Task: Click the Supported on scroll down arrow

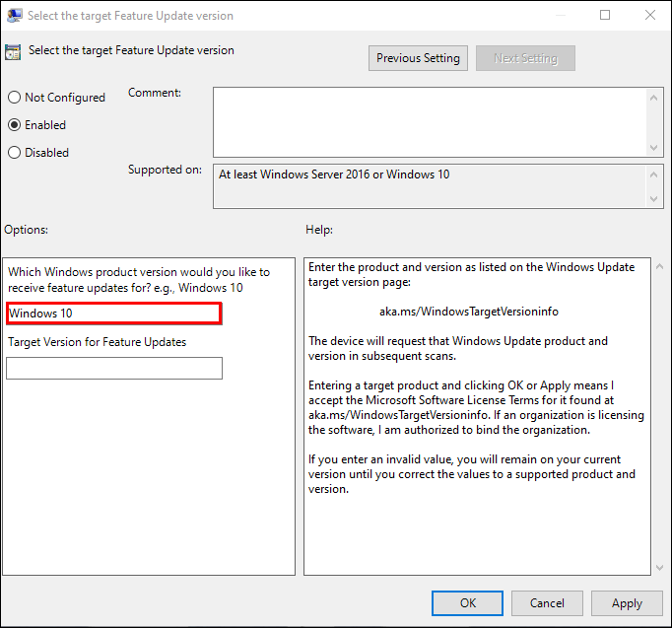Action: [653, 199]
